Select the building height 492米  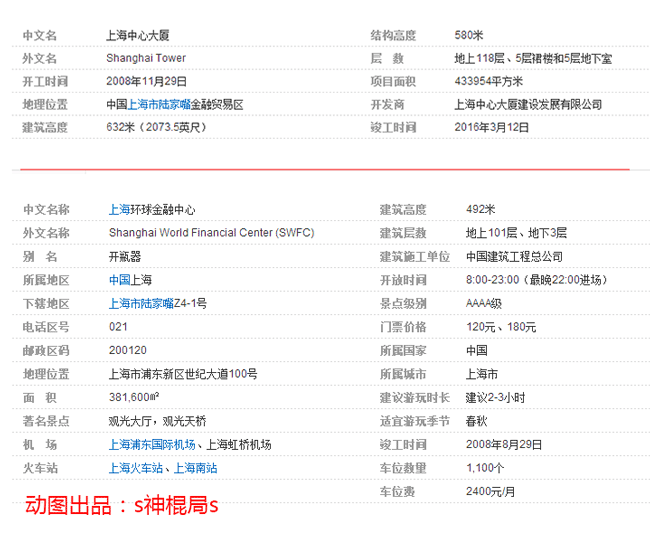[480, 209]
